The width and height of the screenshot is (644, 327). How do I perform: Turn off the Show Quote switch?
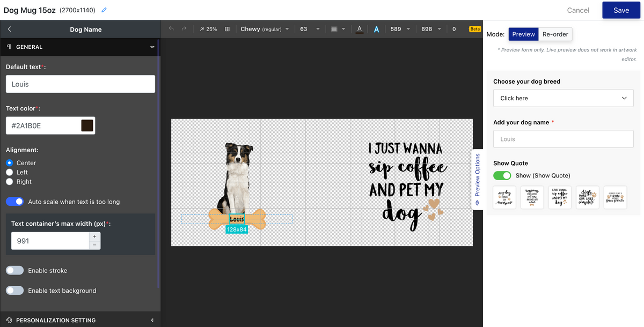click(502, 175)
